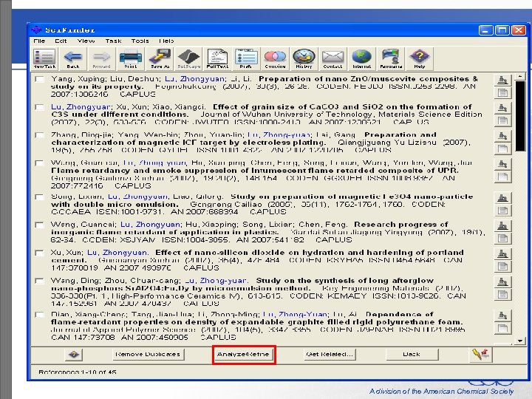
Task: Click the 'References 1-10 of 45' status text
Action: pyautogui.click(x=78, y=372)
